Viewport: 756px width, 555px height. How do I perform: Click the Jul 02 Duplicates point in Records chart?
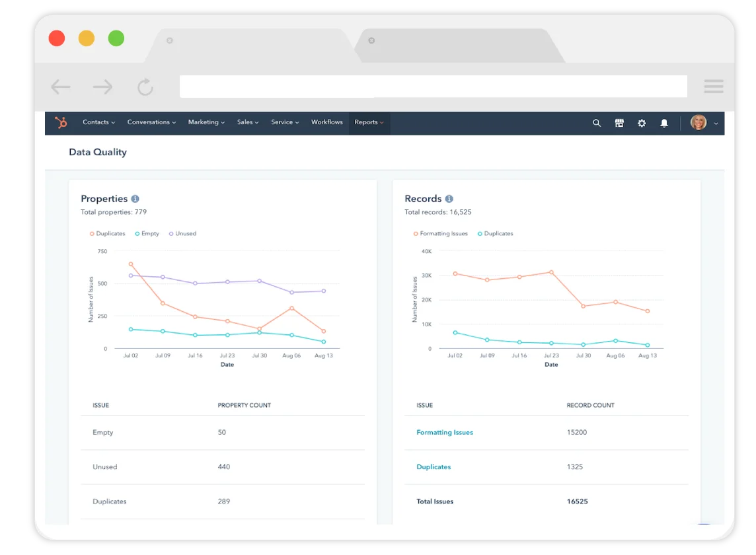[x=455, y=333]
